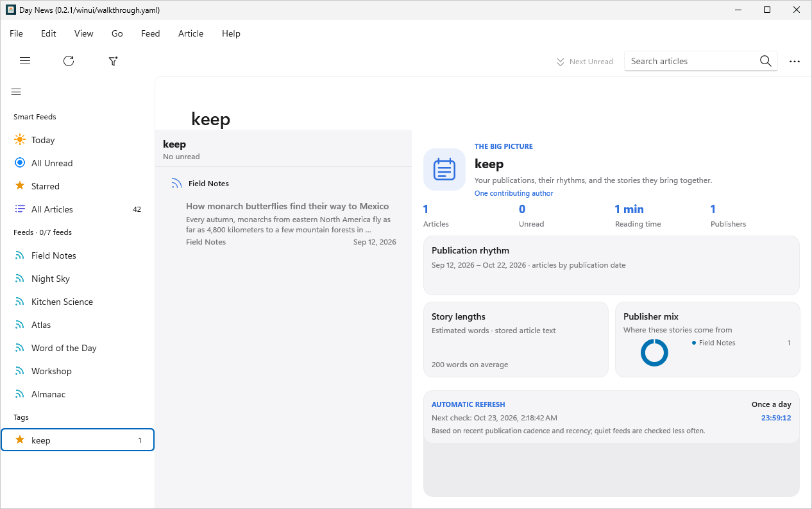Click the Story lengths card
Image resolution: width=812 pixels, height=509 pixels.
coord(516,340)
